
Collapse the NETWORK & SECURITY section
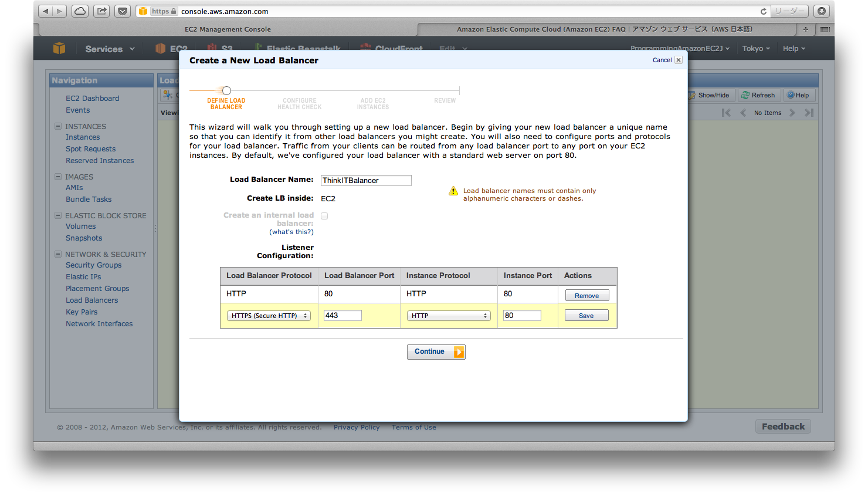point(58,254)
